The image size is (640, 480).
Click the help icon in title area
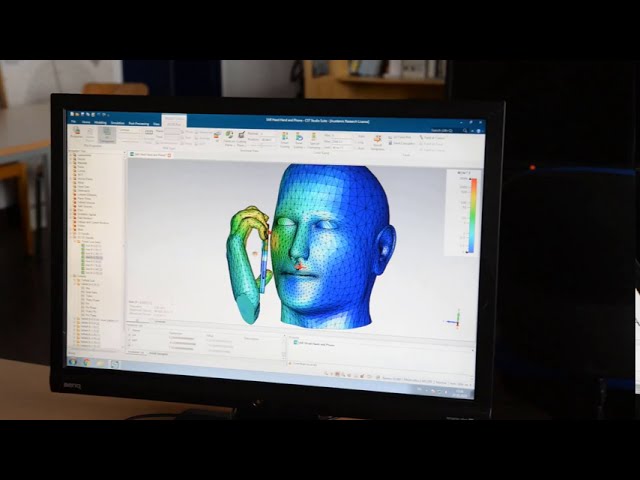479,131
